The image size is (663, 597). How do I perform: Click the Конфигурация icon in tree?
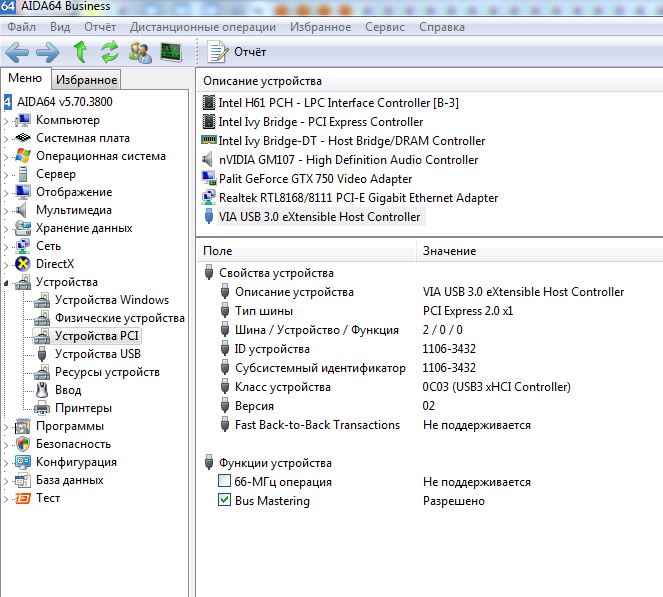[x=23, y=462]
